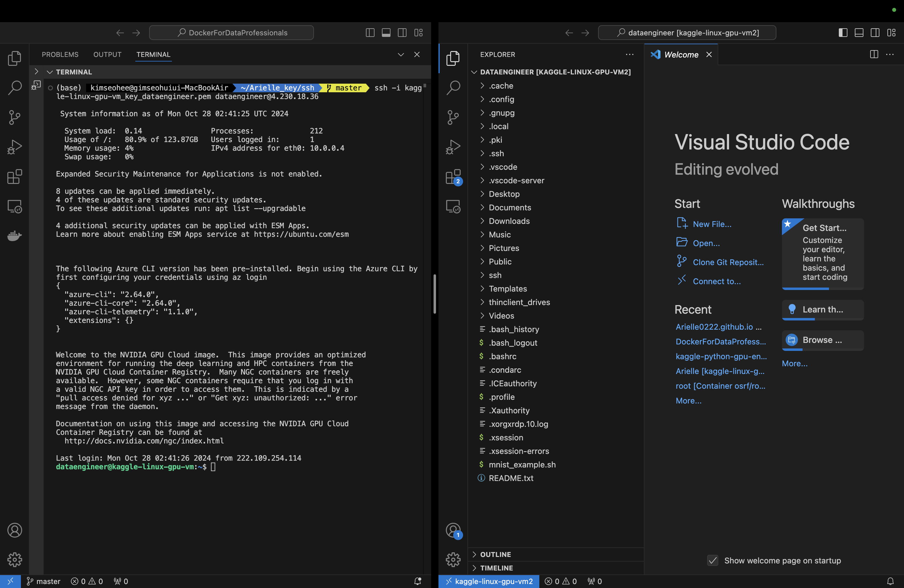
Task: Open Remote Explorer in left VS Code window
Action: point(14,206)
